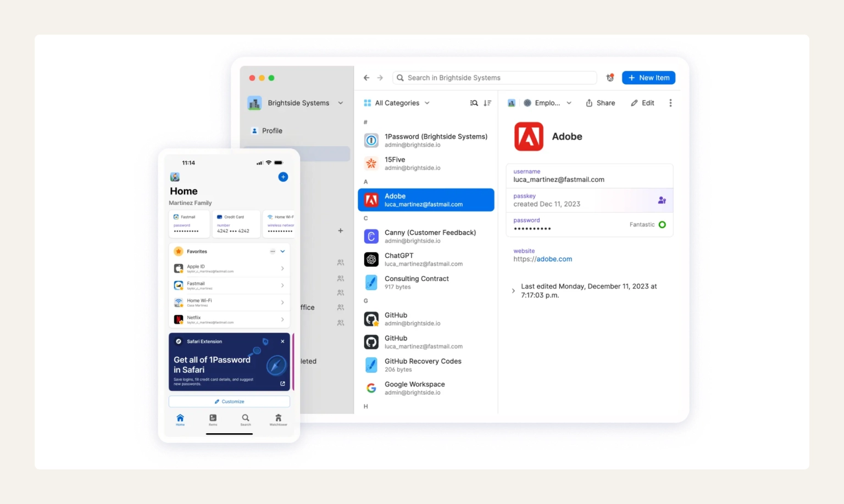The height and width of the screenshot is (504, 844).
Task: Click the search-in-list filter icon
Action: click(474, 103)
